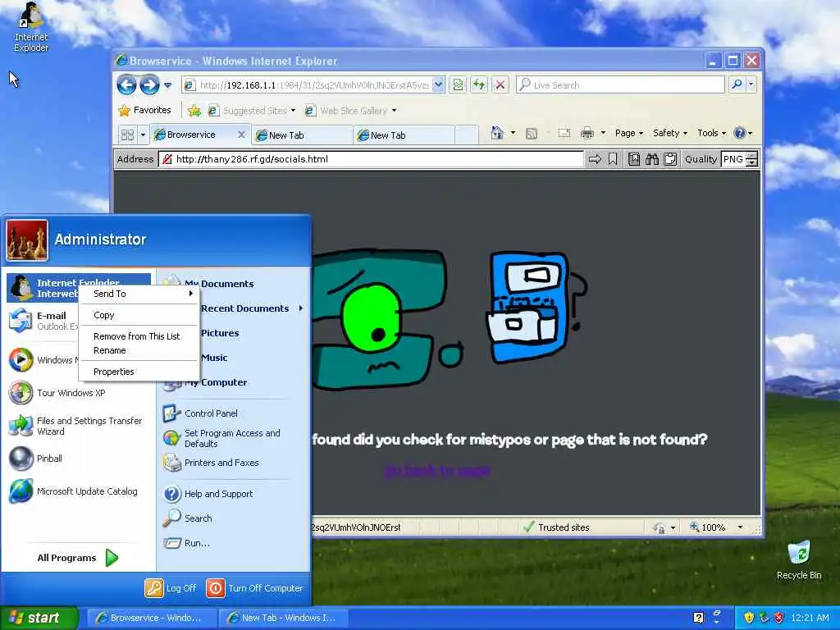Viewport: 840px width, 630px height.
Task: Click the Go arrow next to Address
Action: 595,159
